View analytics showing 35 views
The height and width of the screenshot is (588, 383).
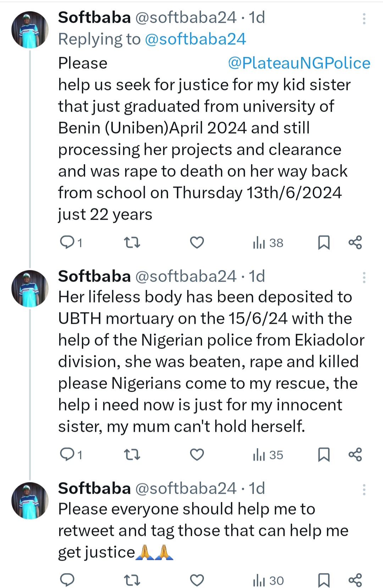pos(268,455)
